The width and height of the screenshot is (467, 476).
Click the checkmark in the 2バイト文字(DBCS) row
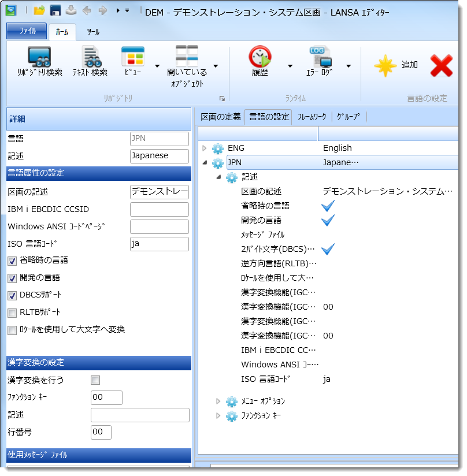328,249
